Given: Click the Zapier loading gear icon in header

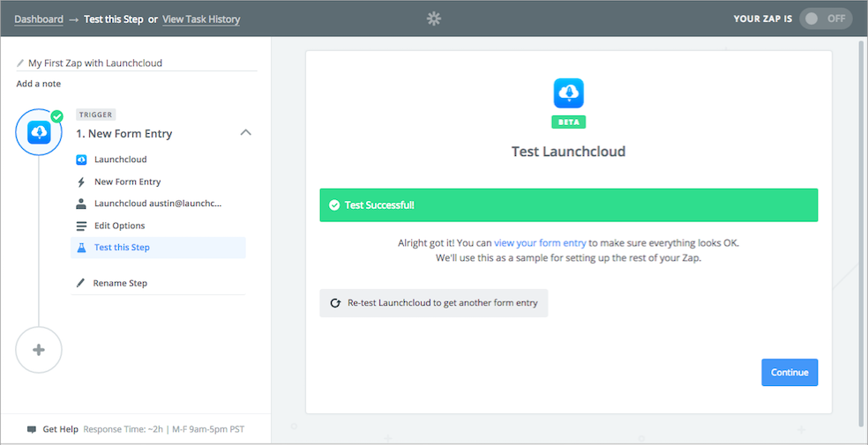Looking at the screenshot, I should tap(433, 19).
